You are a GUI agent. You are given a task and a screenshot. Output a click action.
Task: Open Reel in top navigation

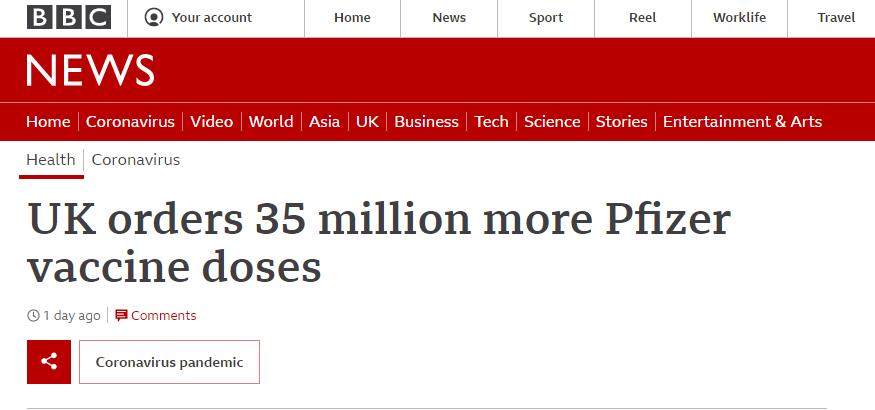coord(642,18)
